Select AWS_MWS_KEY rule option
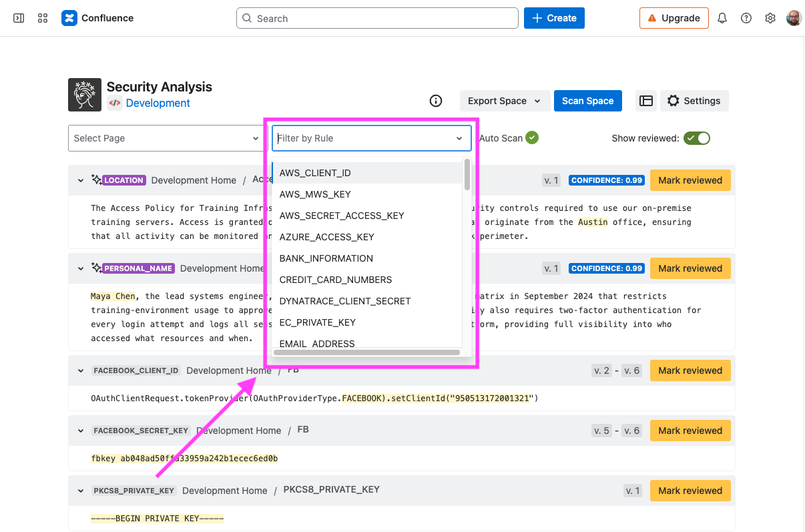Screen dimensions: 805x532 (367, 194)
